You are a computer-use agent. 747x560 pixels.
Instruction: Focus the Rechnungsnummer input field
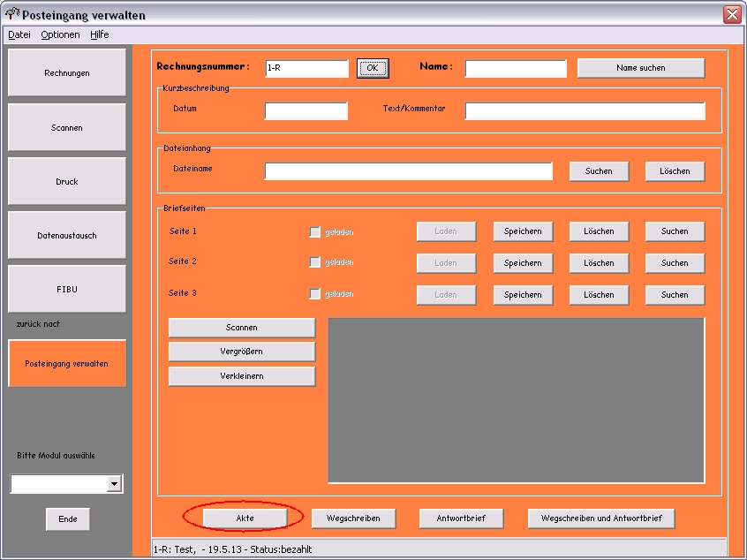(x=306, y=68)
